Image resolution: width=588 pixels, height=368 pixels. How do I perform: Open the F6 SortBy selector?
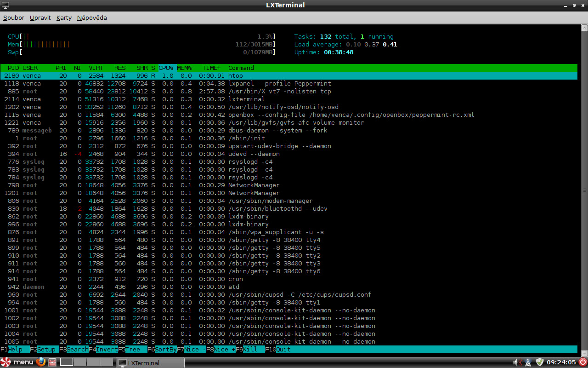162,349
